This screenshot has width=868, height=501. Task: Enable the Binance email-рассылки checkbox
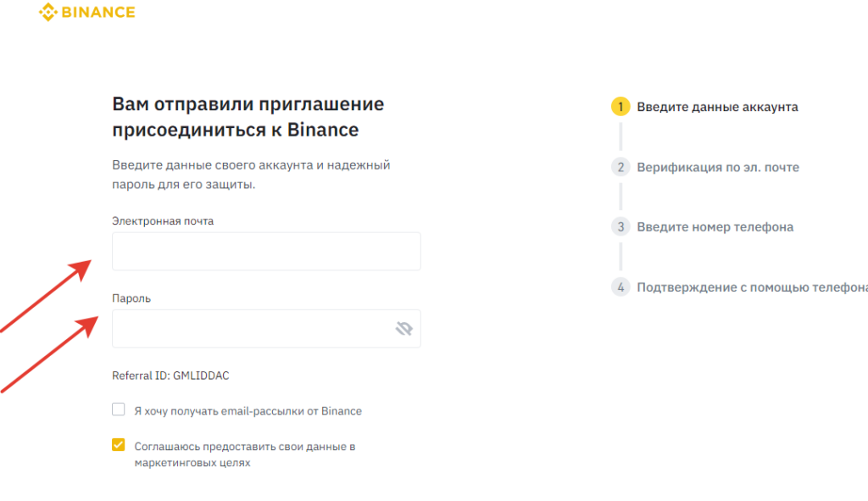coord(119,410)
